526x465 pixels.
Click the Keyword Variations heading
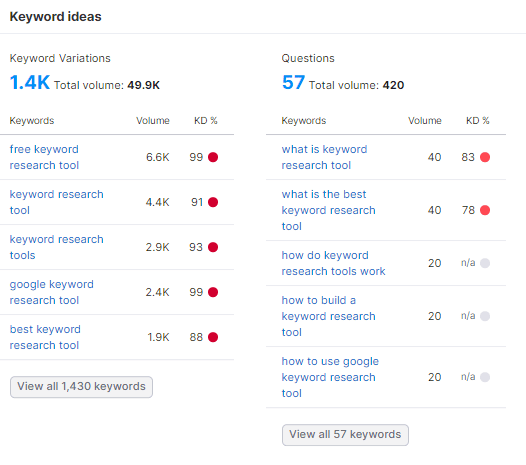click(x=60, y=58)
